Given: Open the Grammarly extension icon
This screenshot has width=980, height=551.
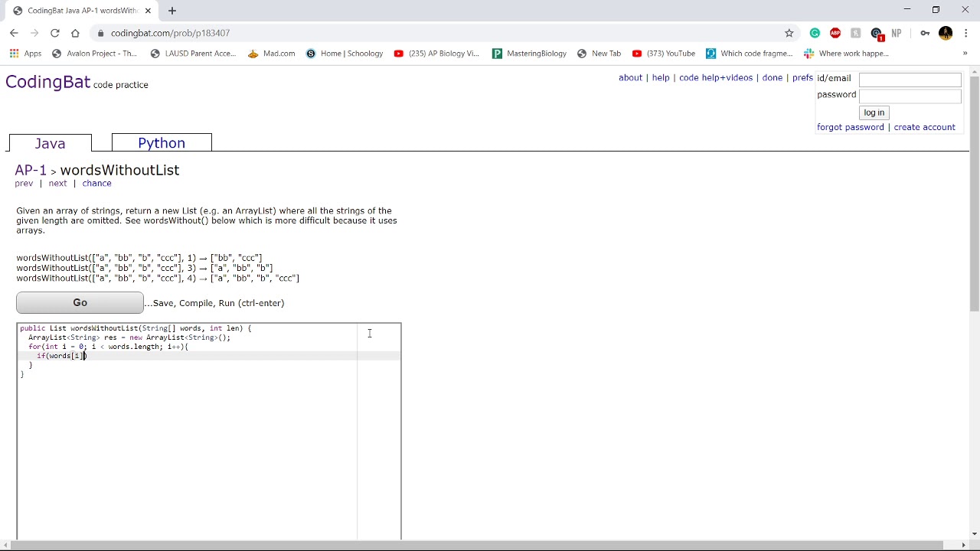Looking at the screenshot, I should (x=815, y=33).
